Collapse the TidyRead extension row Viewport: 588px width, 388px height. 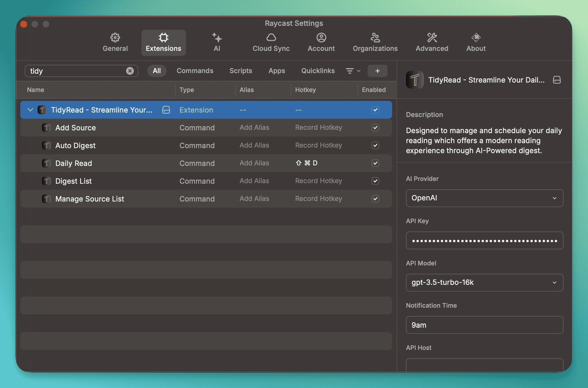tap(30, 110)
